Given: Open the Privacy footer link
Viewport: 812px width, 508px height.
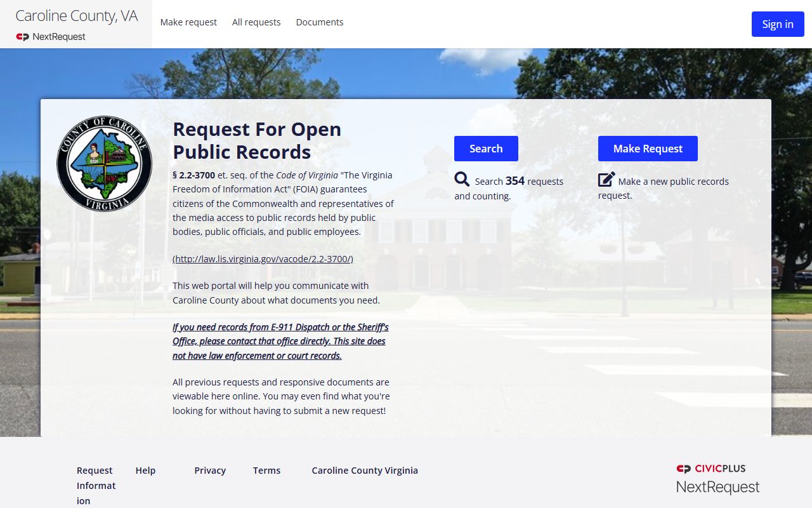Looking at the screenshot, I should click(210, 471).
